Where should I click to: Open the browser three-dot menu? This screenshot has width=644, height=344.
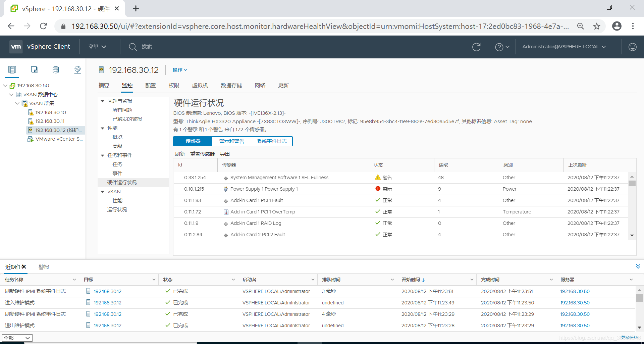click(x=633, y=26)
